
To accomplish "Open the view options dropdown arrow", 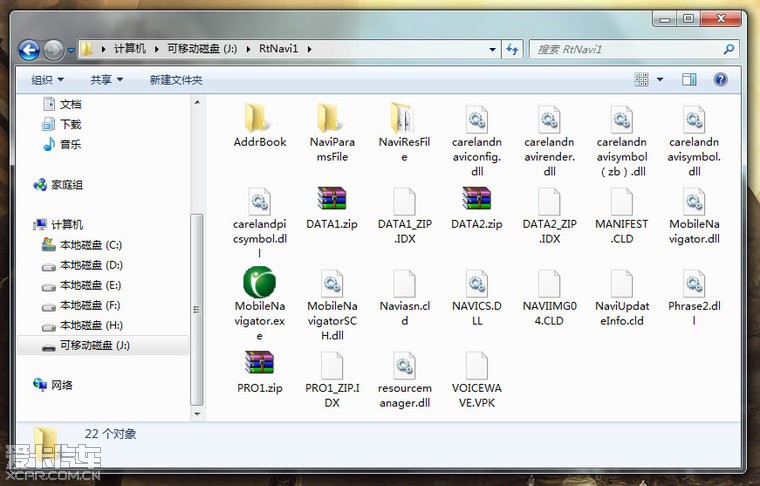I will tap(660, 79).
